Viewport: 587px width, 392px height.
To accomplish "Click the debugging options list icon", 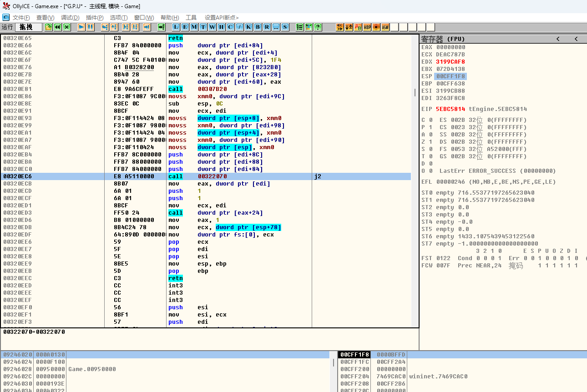I will tap(299, 27).
